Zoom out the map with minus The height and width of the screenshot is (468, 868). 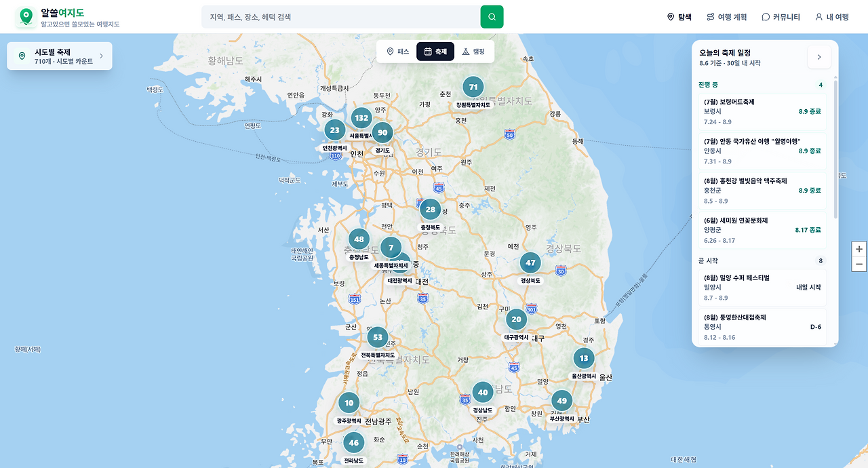859,264
